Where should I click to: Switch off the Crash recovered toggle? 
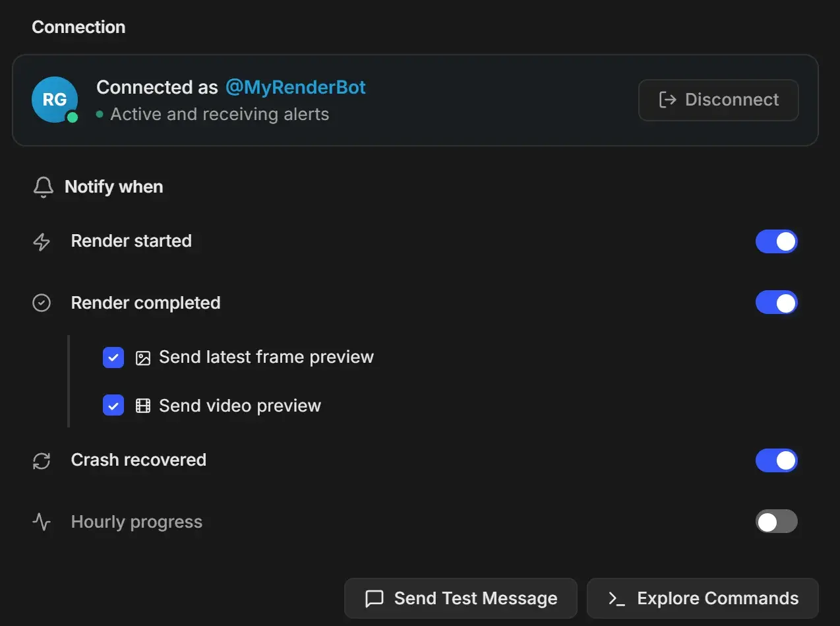tap(777, 460)
